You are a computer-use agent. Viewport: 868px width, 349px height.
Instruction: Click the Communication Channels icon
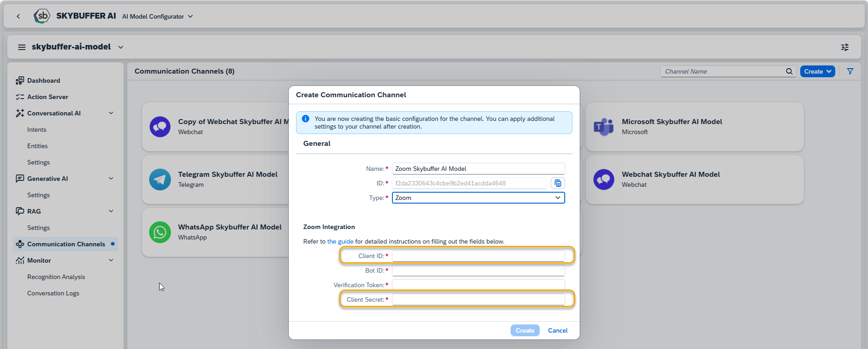pos(20,244)
